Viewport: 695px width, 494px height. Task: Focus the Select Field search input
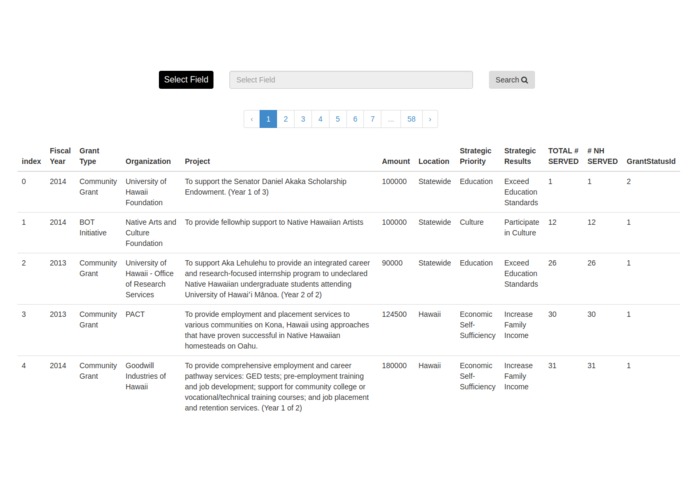tap(351, 80)
